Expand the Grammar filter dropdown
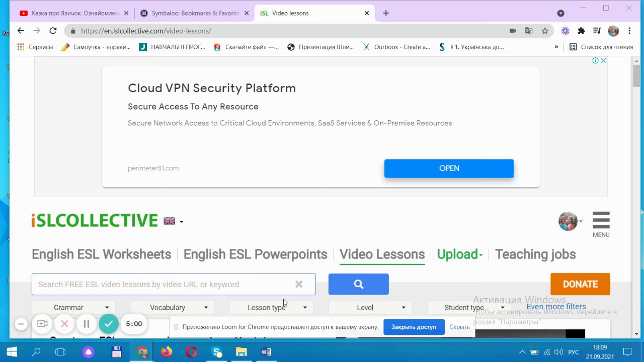This screenshot has height=362, width=644. coord(73,308)
